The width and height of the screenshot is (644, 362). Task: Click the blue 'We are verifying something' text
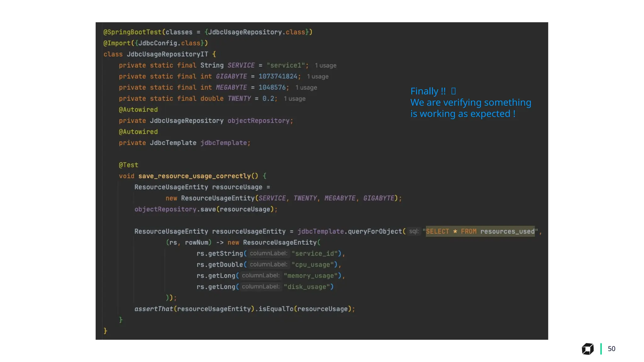tap(470, 102)
